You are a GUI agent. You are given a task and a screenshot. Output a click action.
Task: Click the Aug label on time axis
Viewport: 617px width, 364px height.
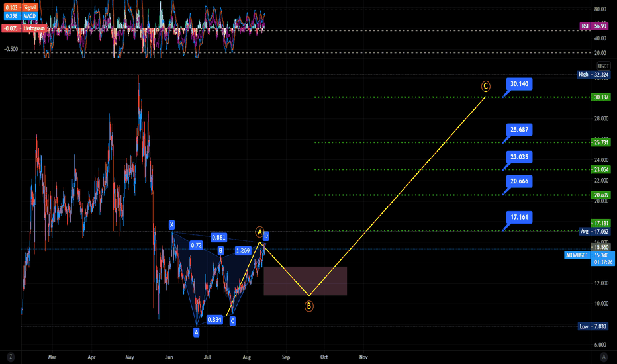click(247, 357)
